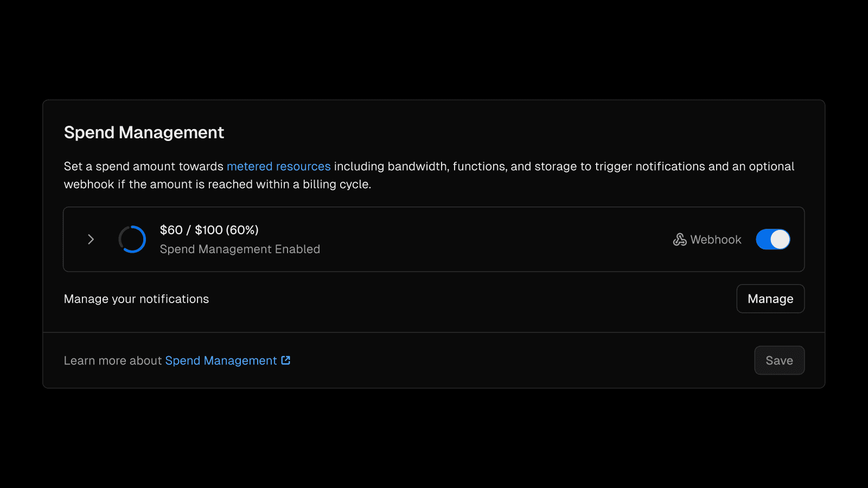Select the Spend Management Enabled status text
This screenshot has width=868, height=488.
point(240,249)
